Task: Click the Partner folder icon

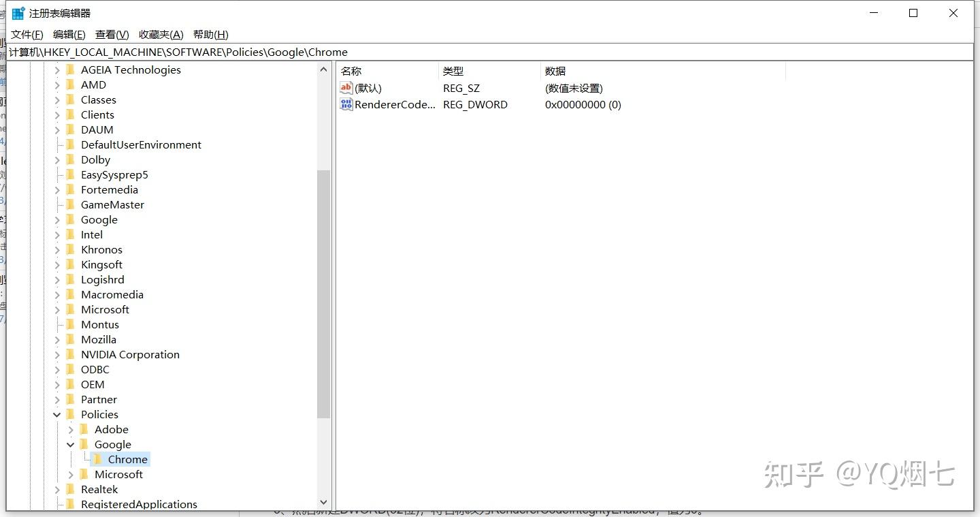Action: pos(71,399)
